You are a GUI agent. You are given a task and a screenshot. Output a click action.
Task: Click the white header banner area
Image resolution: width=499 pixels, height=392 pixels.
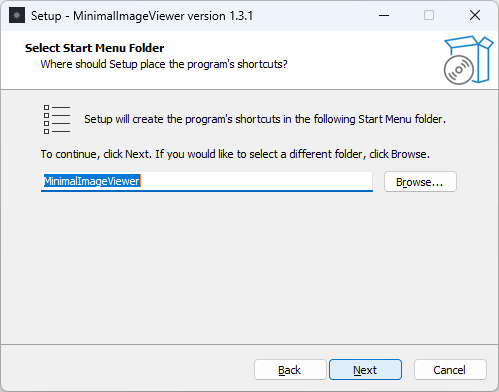pos(333,60)
